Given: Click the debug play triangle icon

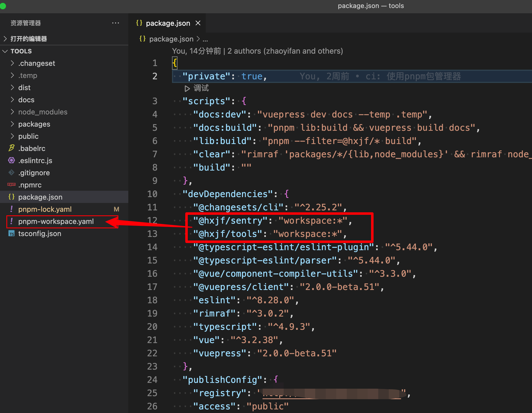Looking at the screenshot, I should tap(187, 88).
